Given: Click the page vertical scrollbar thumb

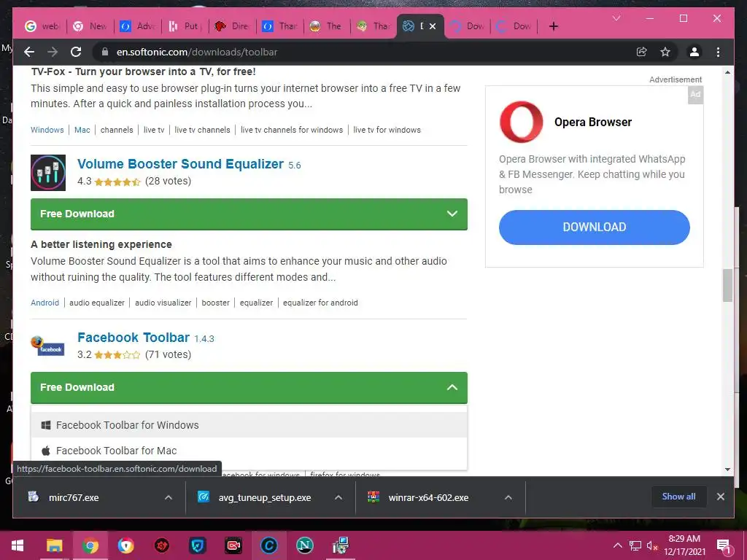Looking at the screenshot, I should tap(727, 285).
